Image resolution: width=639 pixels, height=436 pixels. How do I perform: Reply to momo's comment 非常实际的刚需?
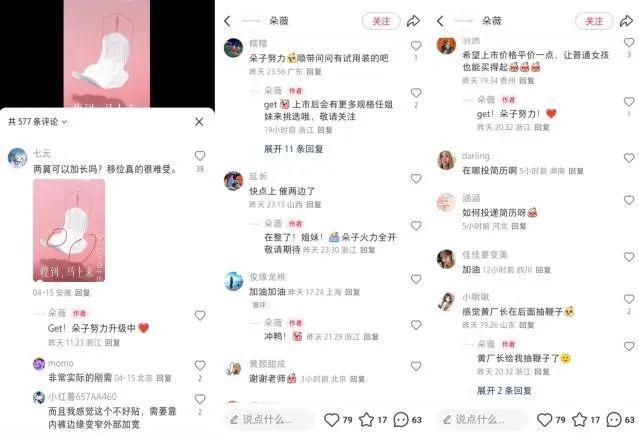pyautogui.click(x=163, y=378)
